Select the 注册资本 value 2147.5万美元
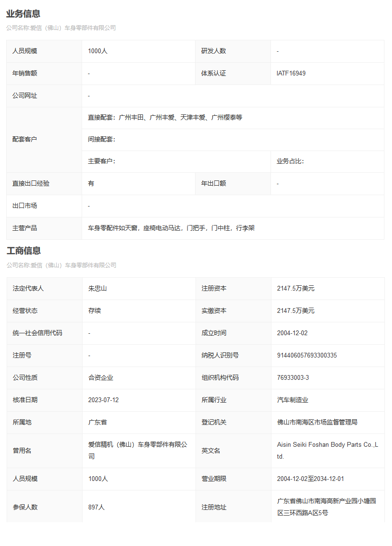Viewport: 392px width, 546px height. 296,288
